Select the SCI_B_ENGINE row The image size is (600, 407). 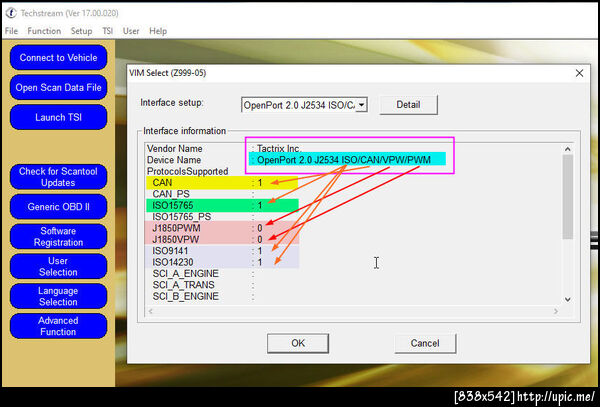pyautogui.click(x=354, y=296)
